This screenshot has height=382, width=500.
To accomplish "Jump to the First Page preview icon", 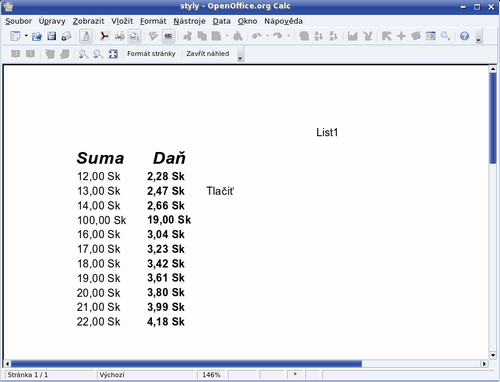I will 50,54.
